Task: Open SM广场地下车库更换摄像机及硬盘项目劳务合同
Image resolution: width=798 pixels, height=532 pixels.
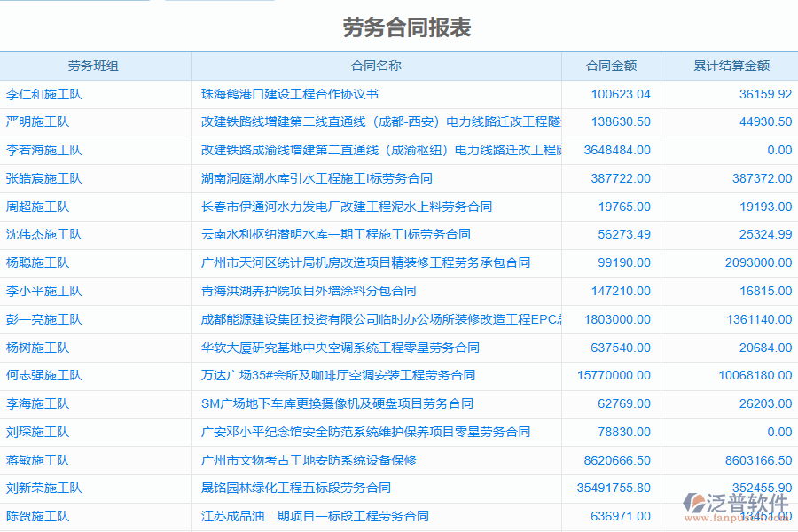Action: pyautogui.click(x=336, y=403)
